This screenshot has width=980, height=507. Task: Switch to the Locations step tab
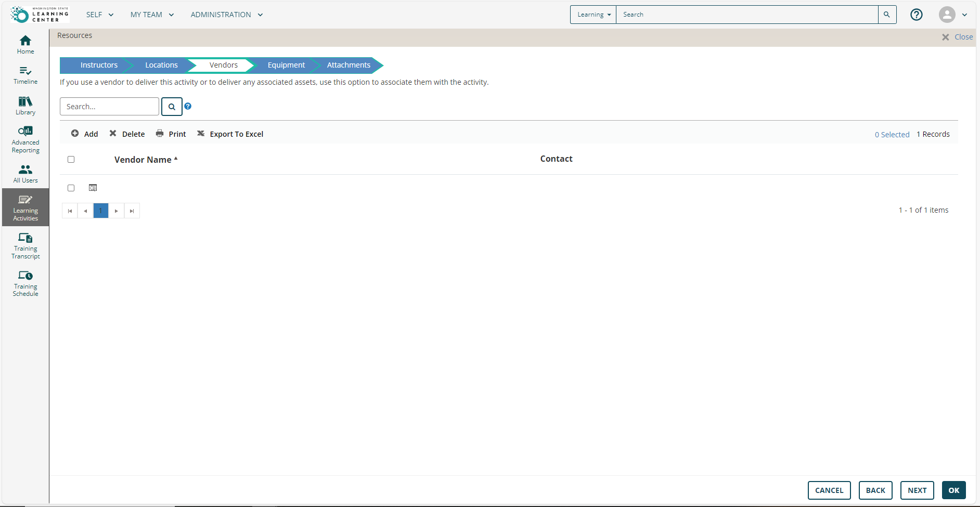(x=161, y=65)
